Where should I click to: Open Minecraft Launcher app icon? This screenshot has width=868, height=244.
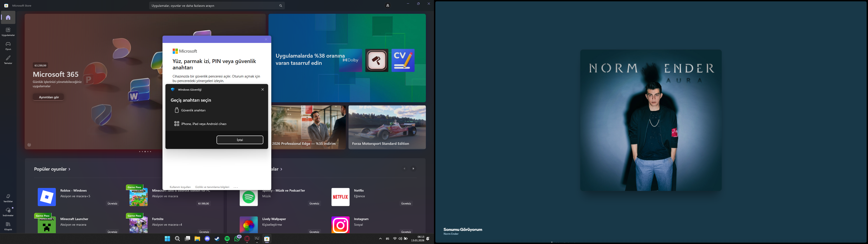(47, 225)
